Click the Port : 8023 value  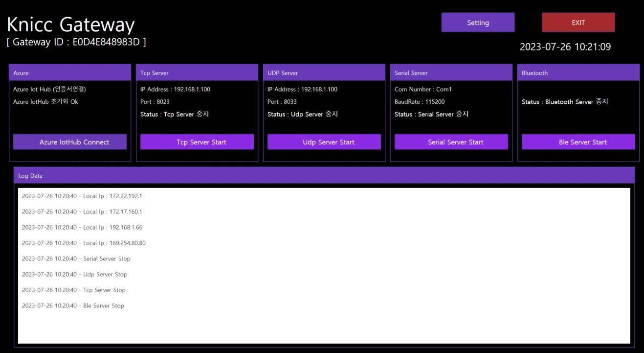[155, 101]
